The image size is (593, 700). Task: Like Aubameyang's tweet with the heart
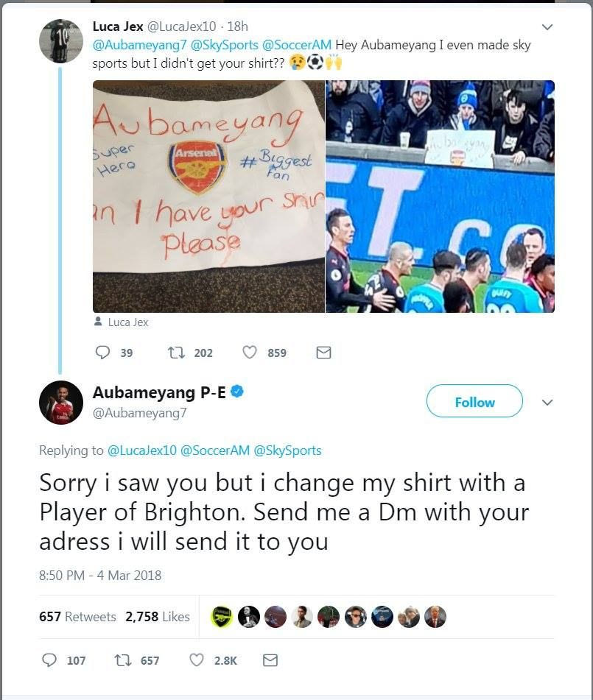click(x=197, y=660)
